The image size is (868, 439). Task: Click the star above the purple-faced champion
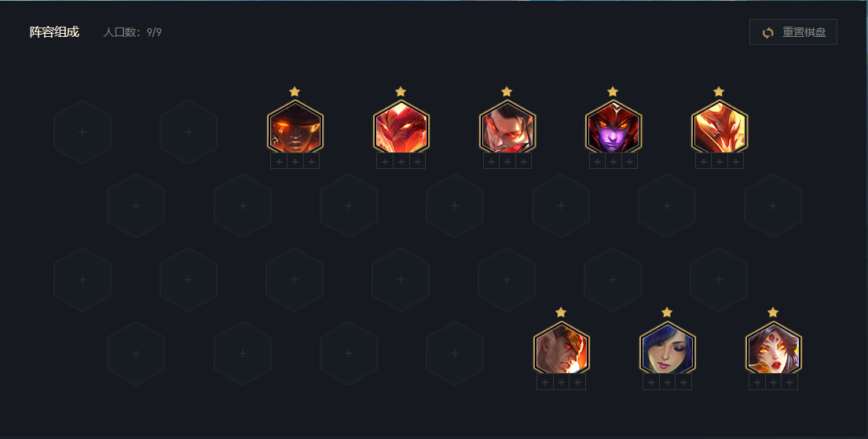point(612,91)
